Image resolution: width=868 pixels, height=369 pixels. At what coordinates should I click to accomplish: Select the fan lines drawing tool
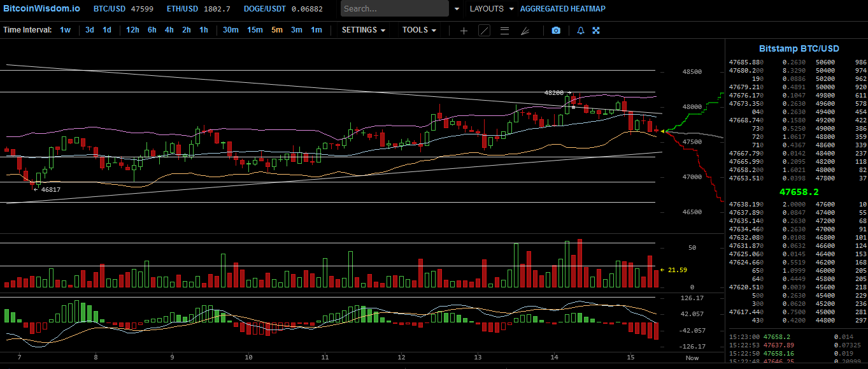pyautogui.click(x=525, y=30)
